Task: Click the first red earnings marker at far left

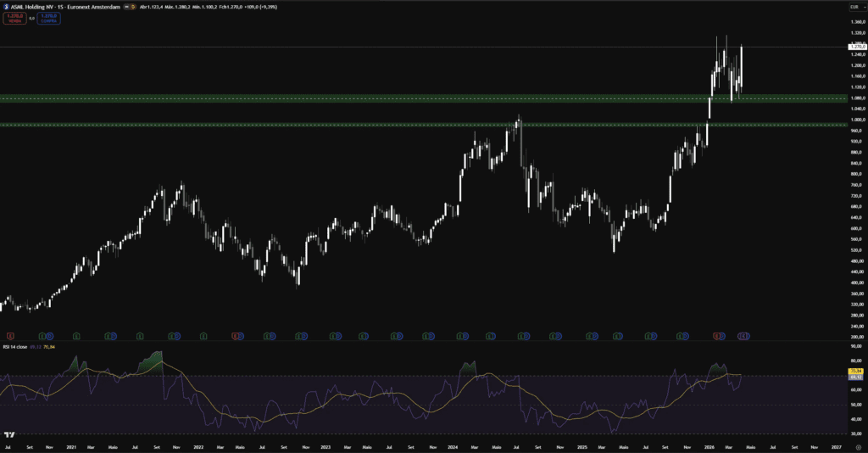Action: pos(10,336)
